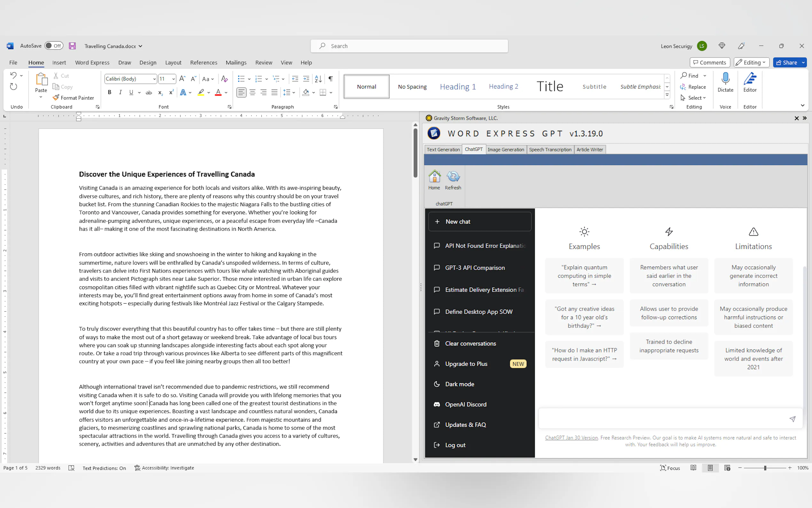Click the Show/Hide paragraph marks icon

point(331,79)
